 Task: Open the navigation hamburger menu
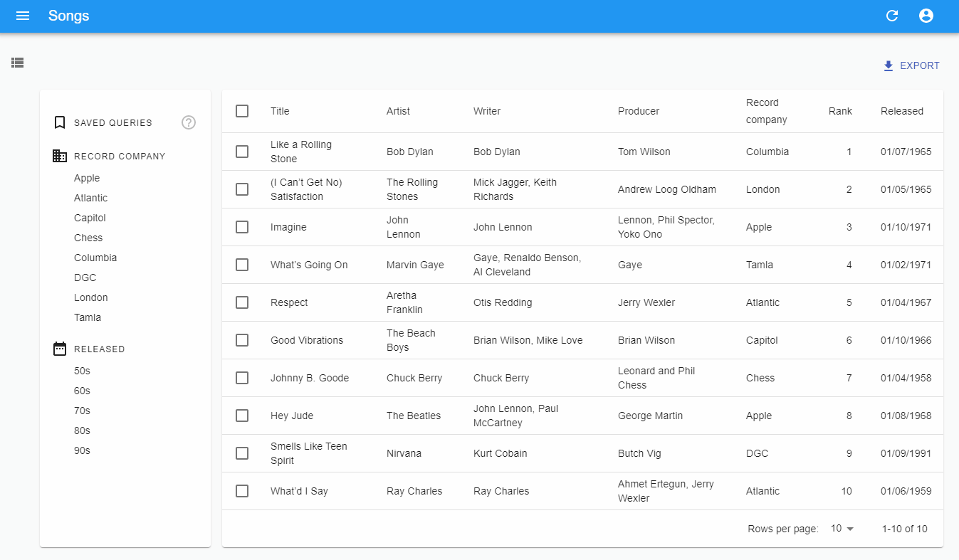[23, 16]
